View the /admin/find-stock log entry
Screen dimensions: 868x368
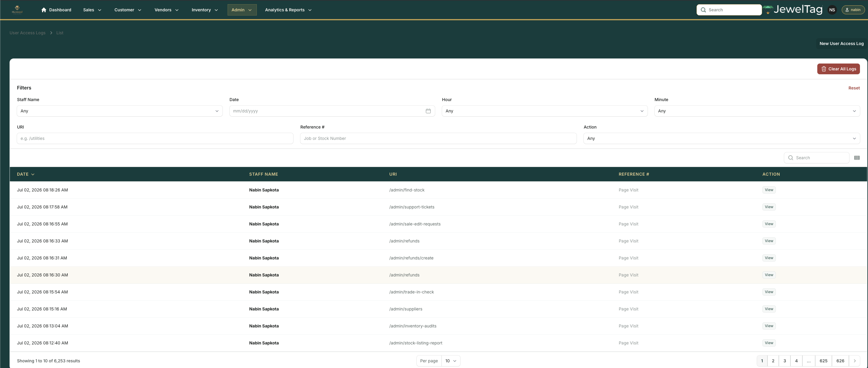[x=769, y=190]
